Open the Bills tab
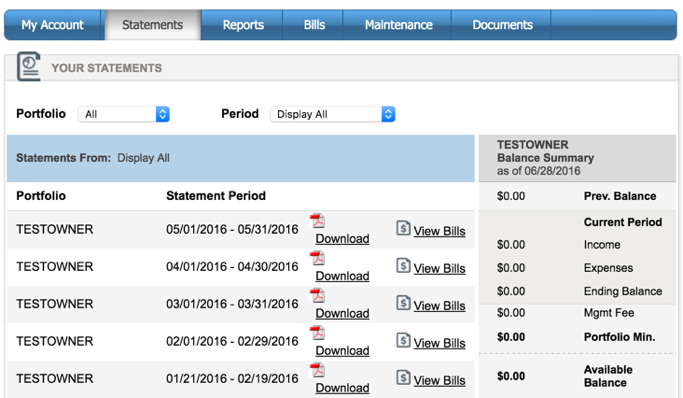683x398 pixels. click(314, 25)
